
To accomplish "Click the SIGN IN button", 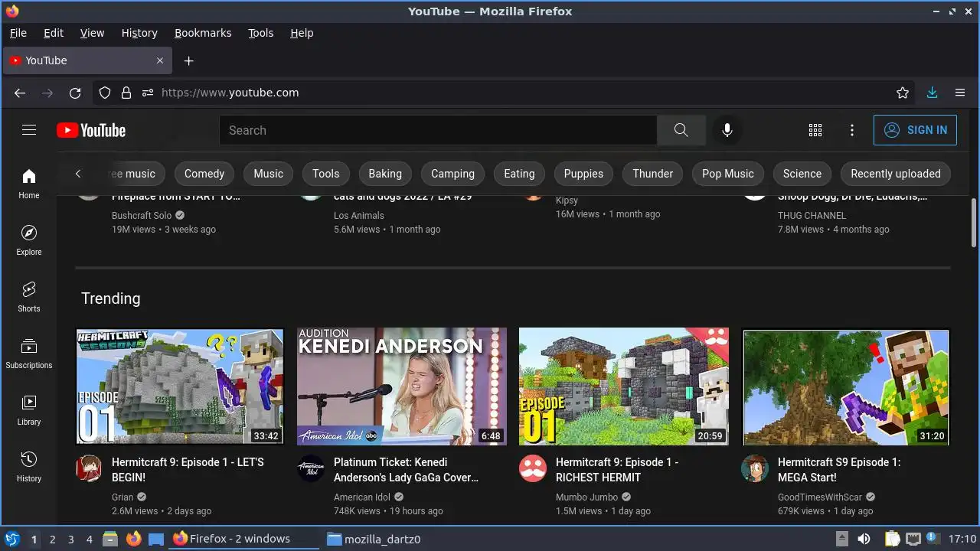I will click(x=916, y=130).
